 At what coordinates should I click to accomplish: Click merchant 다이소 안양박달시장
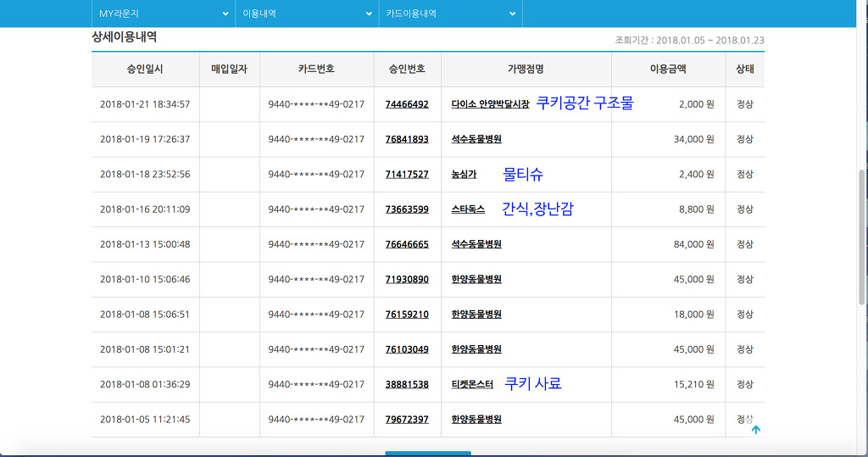click(x=490, y=104)
